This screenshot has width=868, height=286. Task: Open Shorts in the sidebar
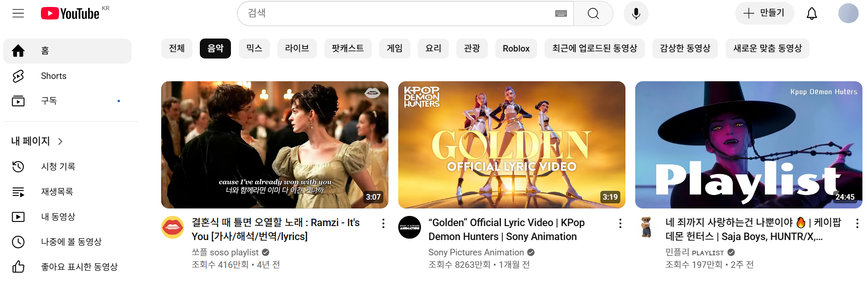point(67,76)
